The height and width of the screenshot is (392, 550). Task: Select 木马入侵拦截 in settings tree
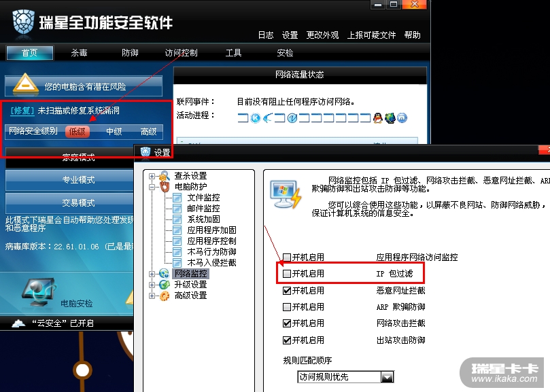coord(211,263)
